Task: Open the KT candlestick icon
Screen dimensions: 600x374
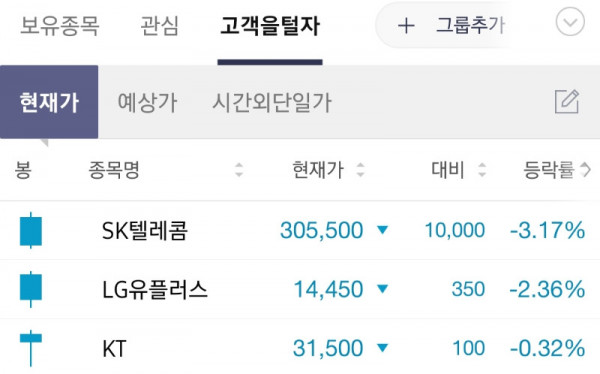Action: 31,348
